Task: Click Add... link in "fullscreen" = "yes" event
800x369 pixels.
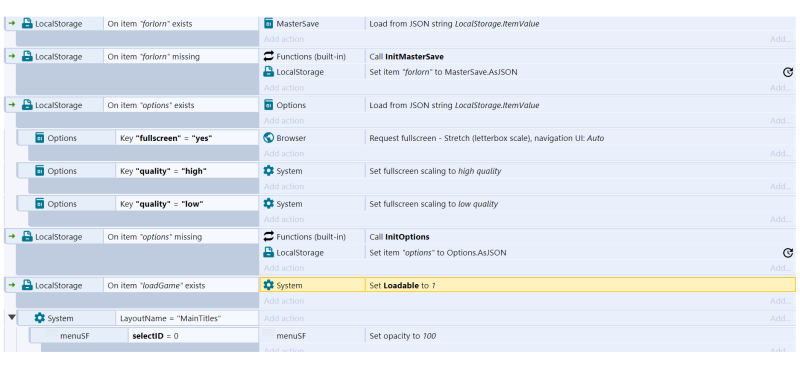Action: [781, 153]
